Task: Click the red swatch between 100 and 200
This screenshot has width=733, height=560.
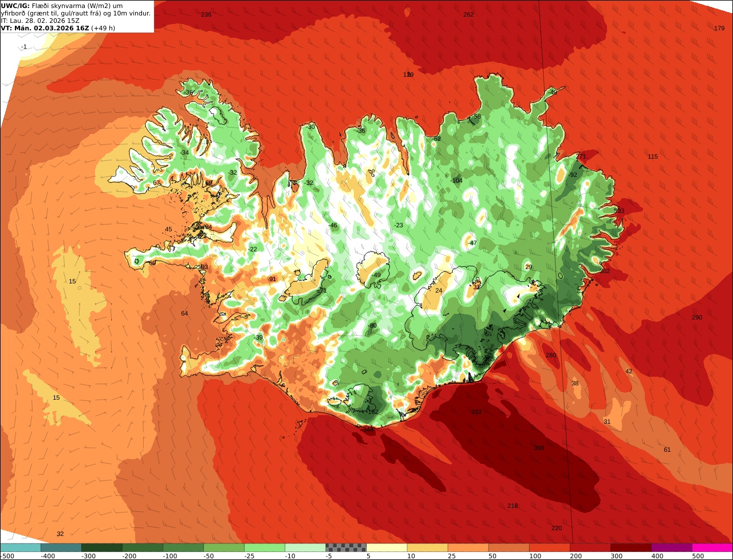Action: click(549, 547)
